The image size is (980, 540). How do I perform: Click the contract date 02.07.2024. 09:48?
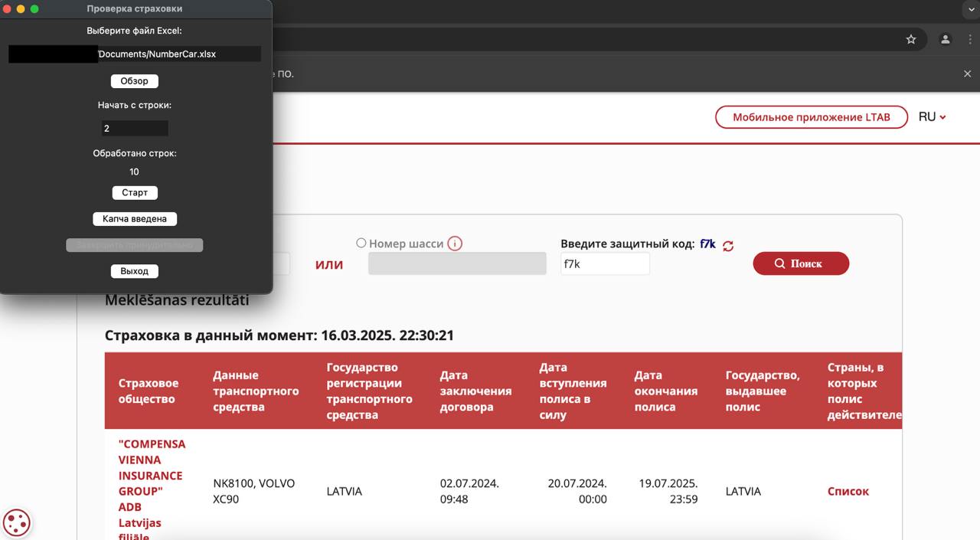coord(469,491)
